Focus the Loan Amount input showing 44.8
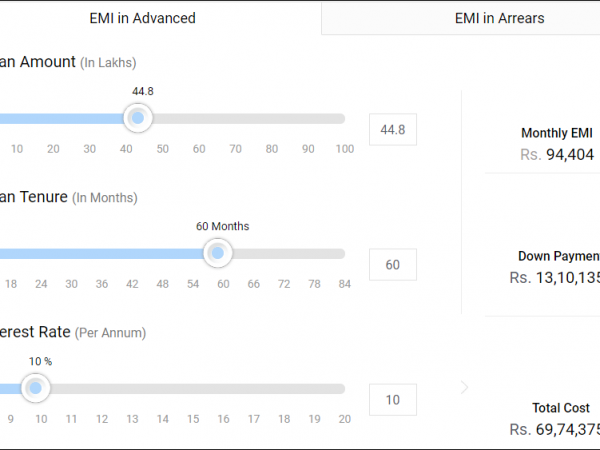 coord(393,130)
